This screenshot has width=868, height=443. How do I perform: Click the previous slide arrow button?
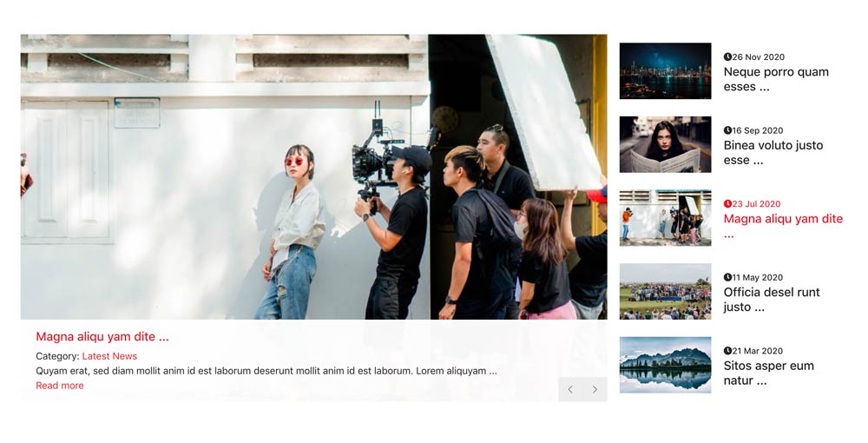[x=570, y=389]
